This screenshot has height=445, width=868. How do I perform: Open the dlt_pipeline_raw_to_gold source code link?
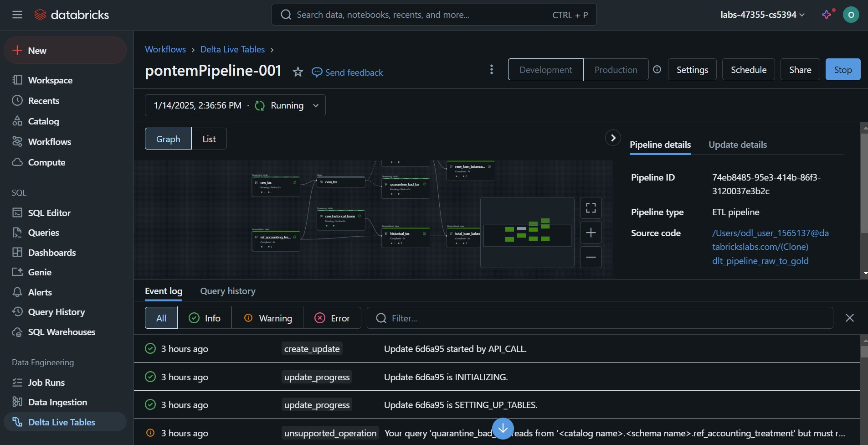click(x=770, y=247)
